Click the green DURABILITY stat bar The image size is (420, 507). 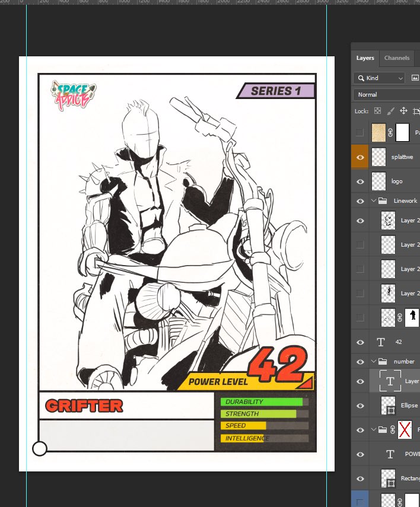(x=262, y=401)
